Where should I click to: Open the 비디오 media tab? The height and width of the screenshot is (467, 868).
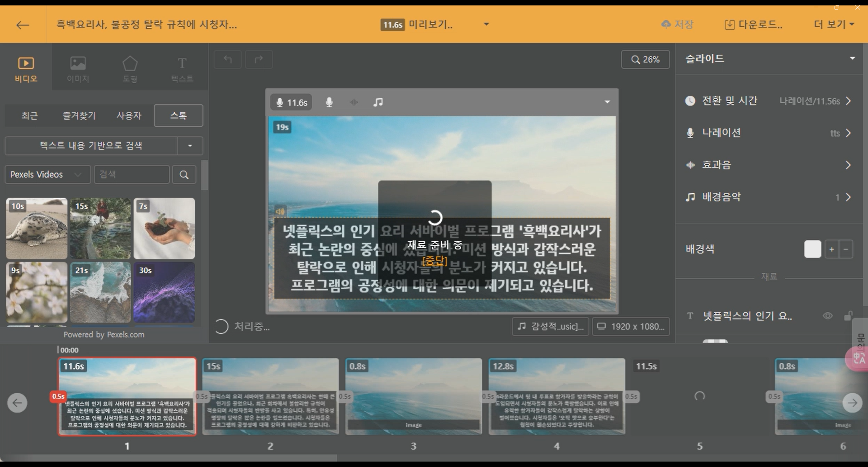(x=26, y=69)
